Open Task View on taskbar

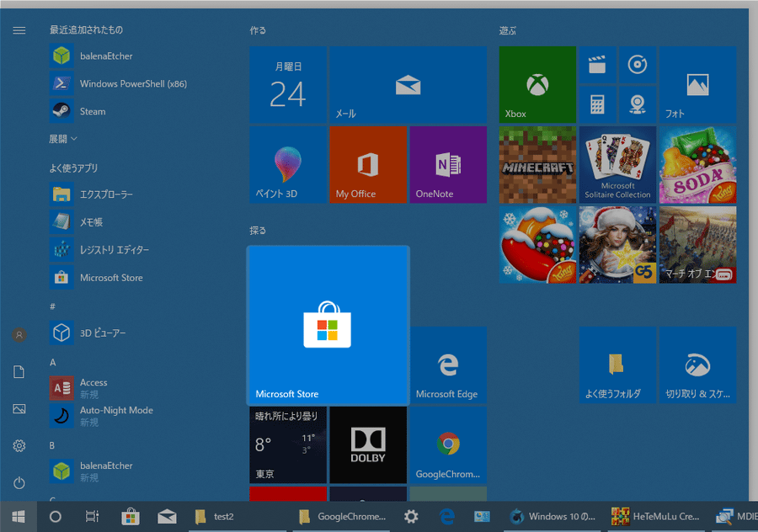click(92, 517)
